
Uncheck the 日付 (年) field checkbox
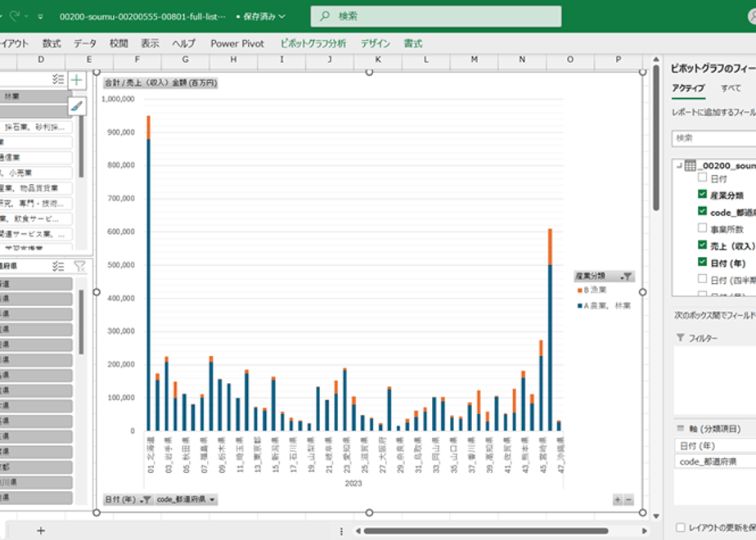click(703, 262)
